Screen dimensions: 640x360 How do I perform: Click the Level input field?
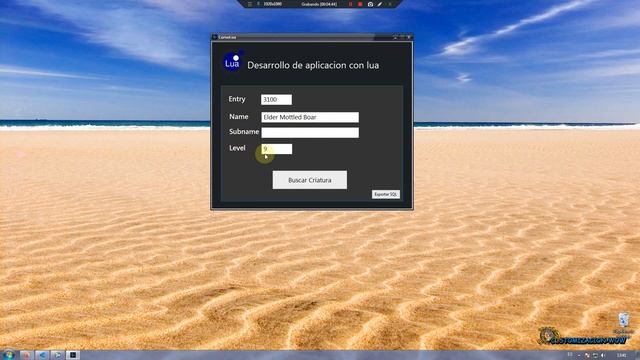pos(276,149)
